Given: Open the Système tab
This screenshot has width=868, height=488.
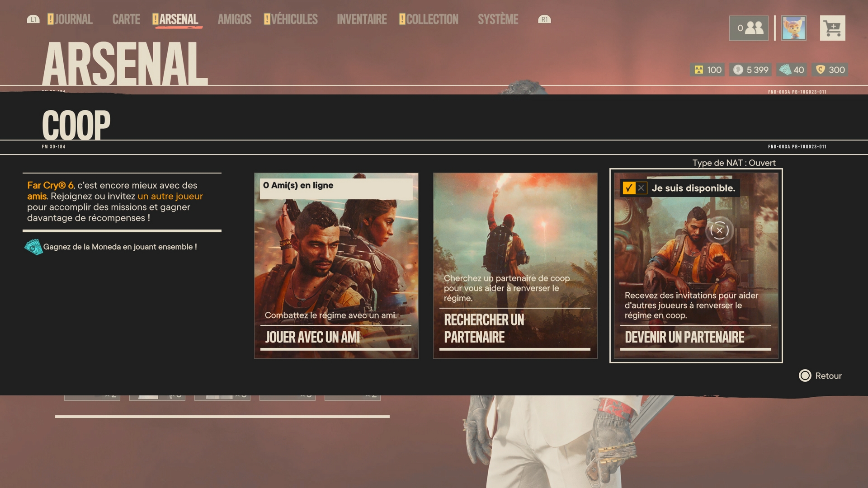Looking at the screenshot, I should coord(498,19).
